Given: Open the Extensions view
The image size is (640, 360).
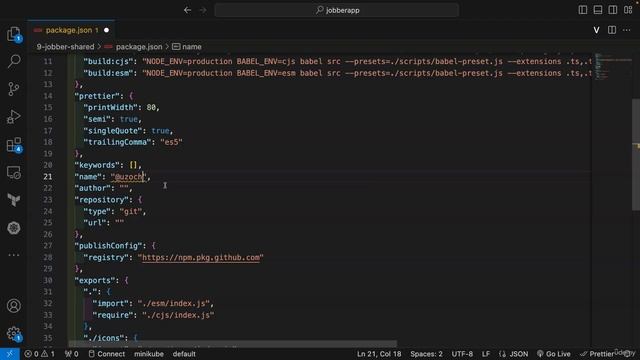Looking at the screenshot, I should coord(14,144).
